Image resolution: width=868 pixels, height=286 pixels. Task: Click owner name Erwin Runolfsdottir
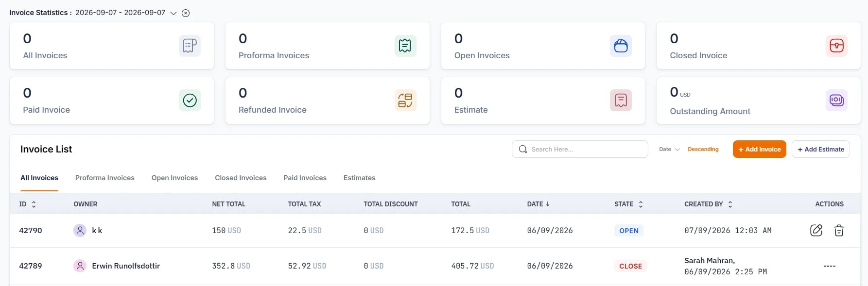[x=126, y=266]
